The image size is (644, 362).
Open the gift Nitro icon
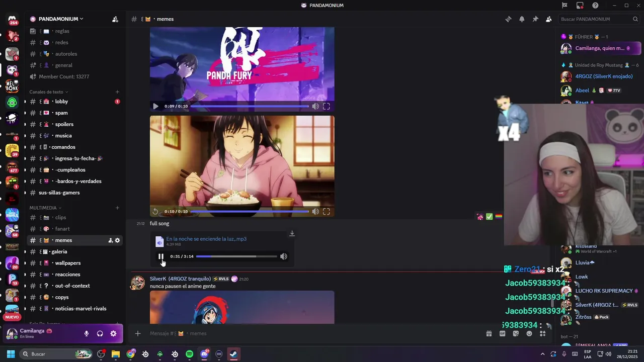(x=489, y=333)
